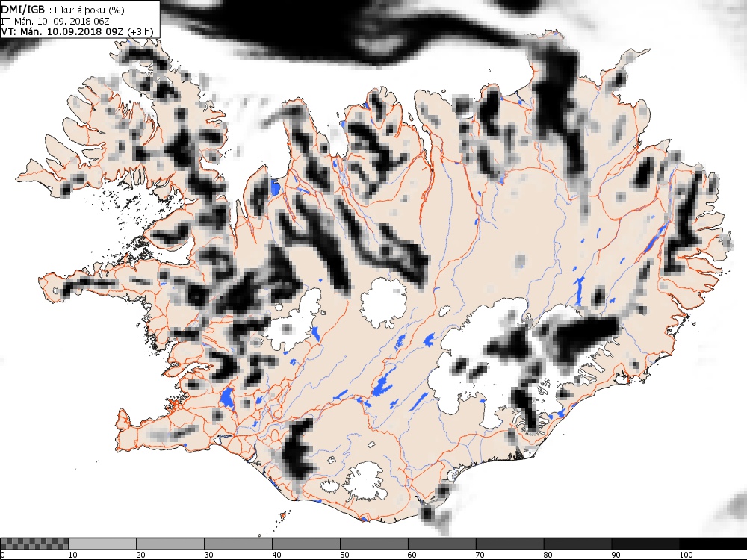Click the title text 'Líkur á þoku (%)'
The width and height of the screenshot is (747, 560).
click(x=90, y=10)
